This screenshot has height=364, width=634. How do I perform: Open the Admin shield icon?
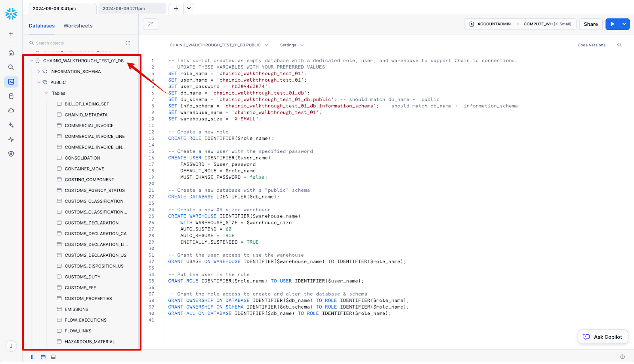tap(11, 154)
